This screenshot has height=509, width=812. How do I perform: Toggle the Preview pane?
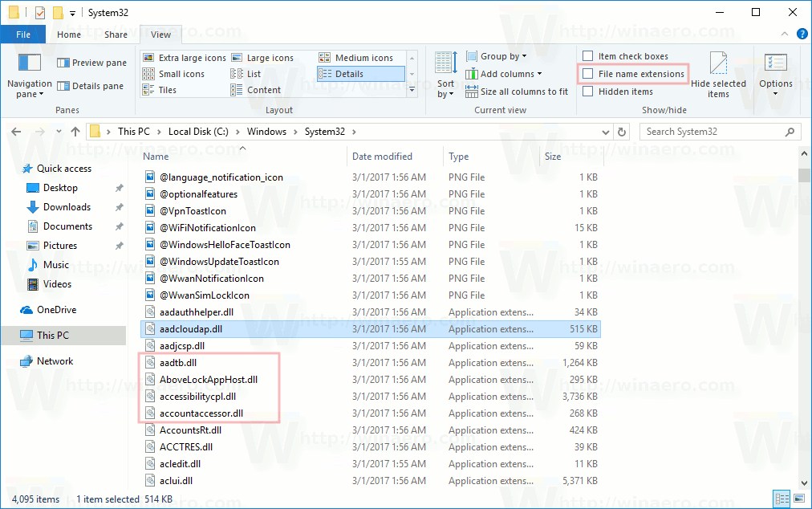pos(91,62)
